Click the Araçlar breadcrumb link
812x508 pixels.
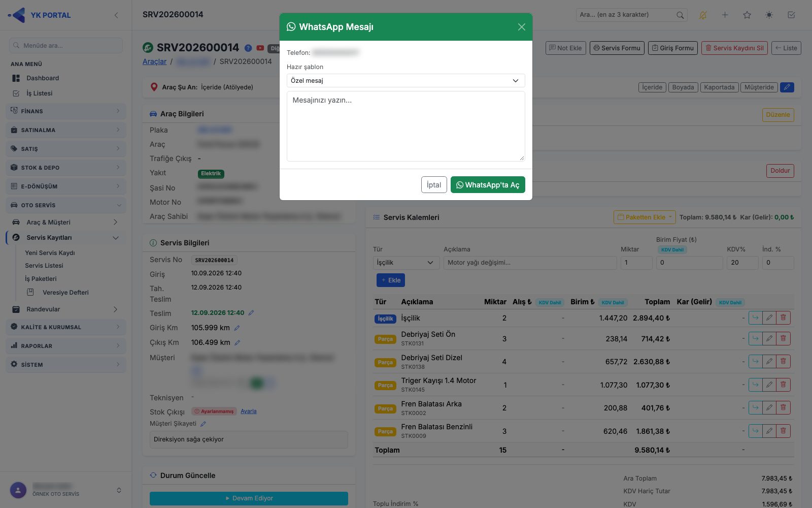[x=154, y=61]
